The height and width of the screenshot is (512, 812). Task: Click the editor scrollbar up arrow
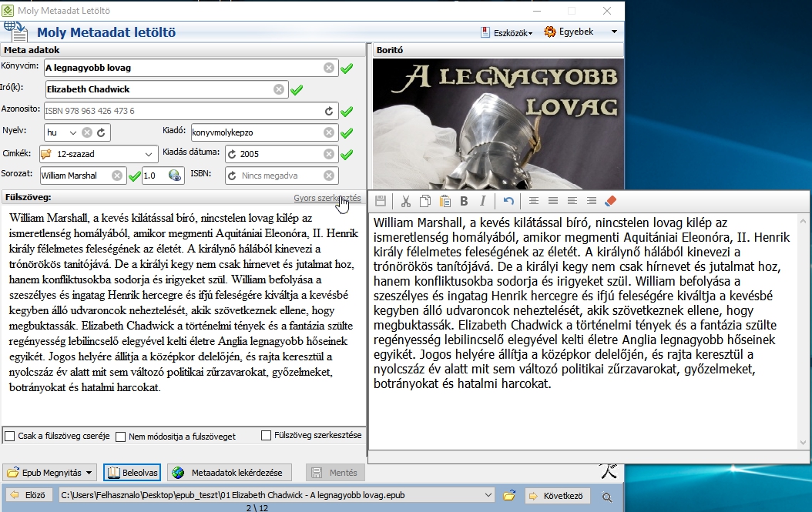point(804,222)
